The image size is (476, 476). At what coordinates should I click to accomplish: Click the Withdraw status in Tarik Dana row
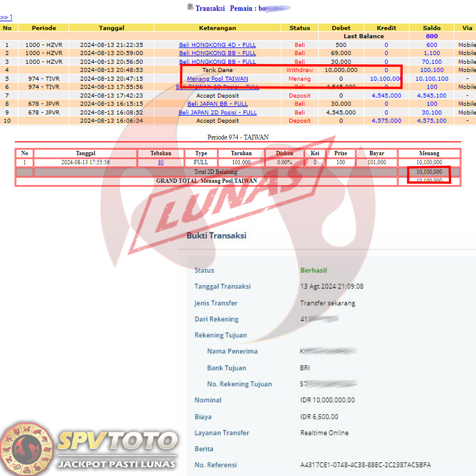299,70
